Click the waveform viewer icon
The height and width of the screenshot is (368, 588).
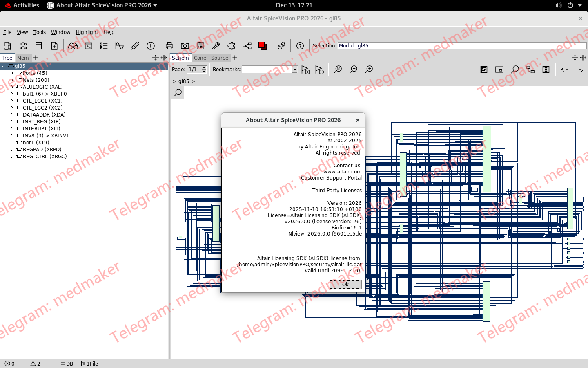[x=119, y=46]
